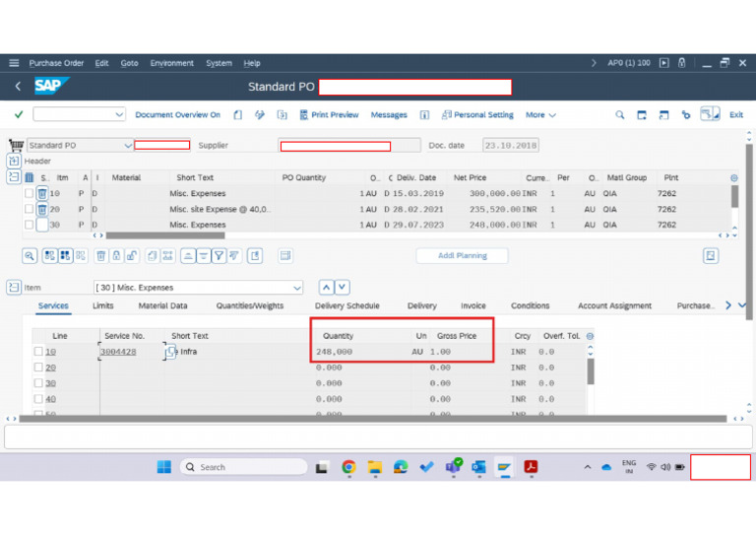Collapse the Item detail section

(x=14, y=287)
